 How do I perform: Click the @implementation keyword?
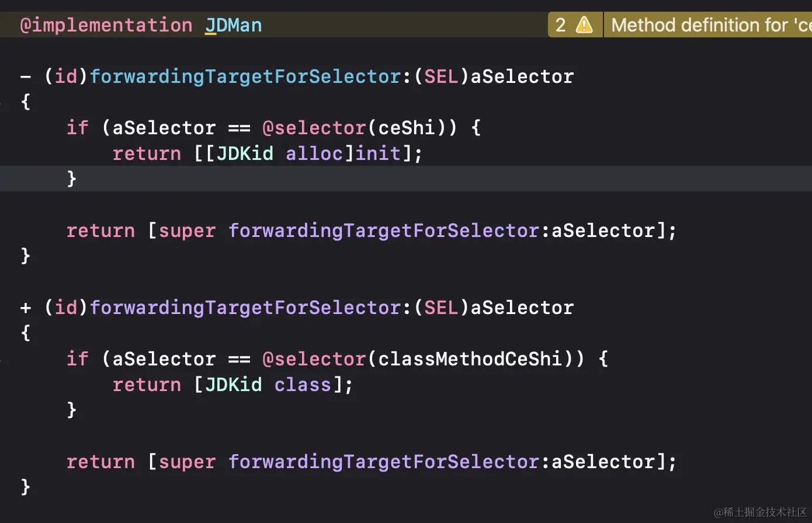click(x=106, y=25)
